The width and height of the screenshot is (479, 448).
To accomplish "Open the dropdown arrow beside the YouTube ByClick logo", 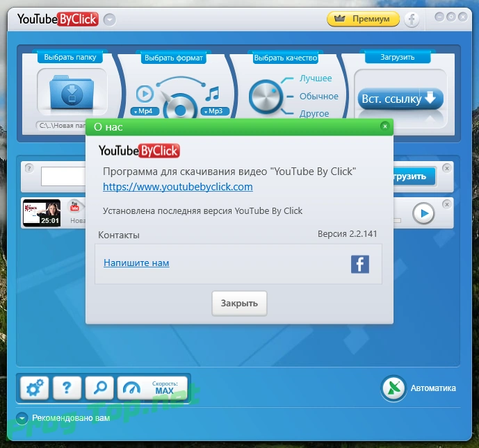I will point(109,20).
